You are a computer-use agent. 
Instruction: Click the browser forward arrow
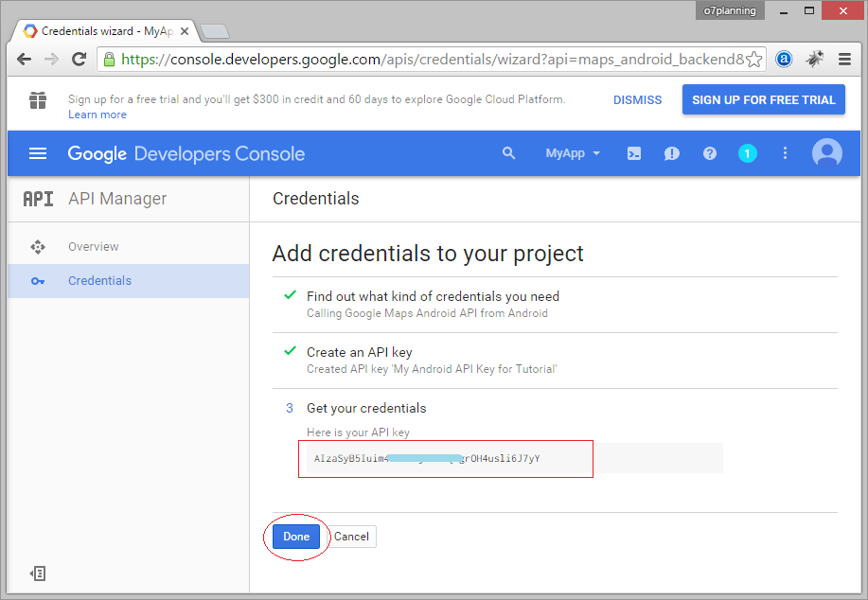pos(51,60)
